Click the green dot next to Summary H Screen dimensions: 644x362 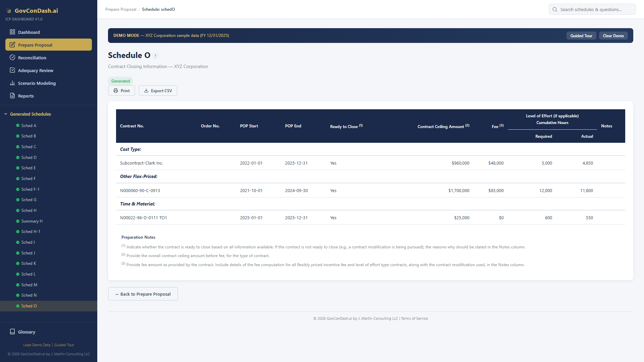[x=17, y=221]
